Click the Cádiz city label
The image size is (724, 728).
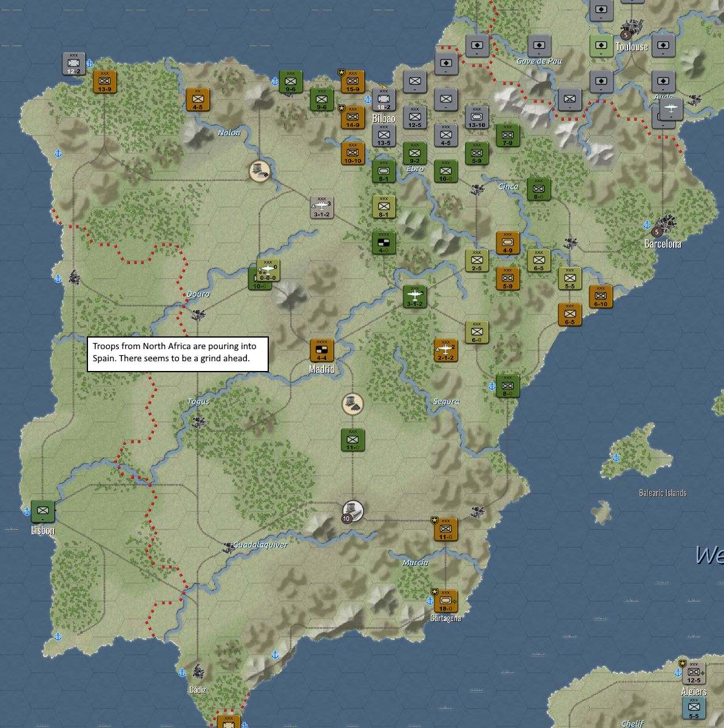tap(198, 690)
